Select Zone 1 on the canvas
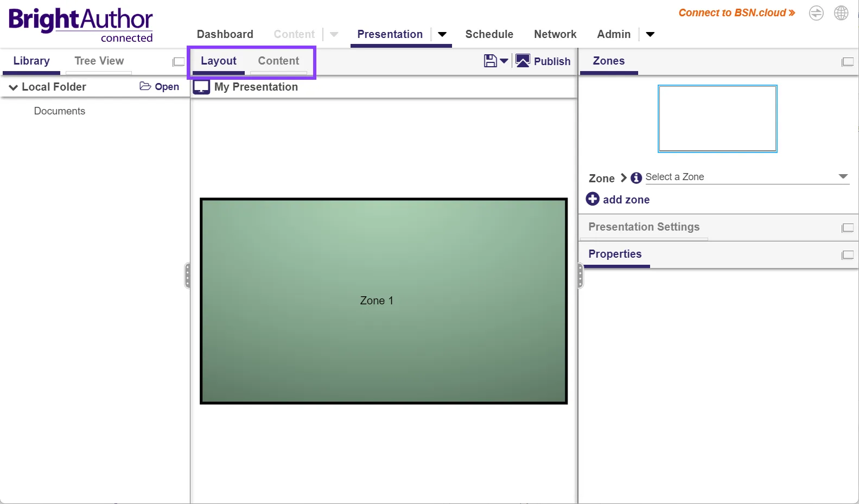 [x=384, y=301]
